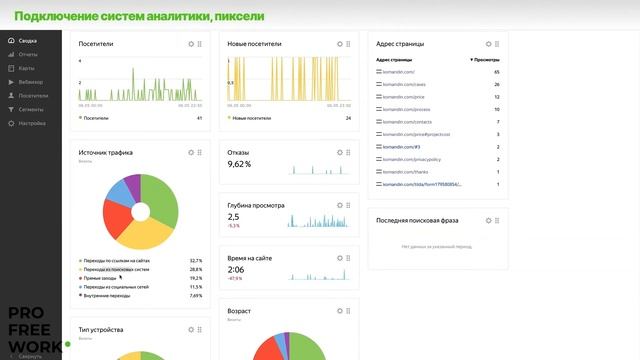Open gear of Последняя поисковая фраза widget

(x=489, y=221)
